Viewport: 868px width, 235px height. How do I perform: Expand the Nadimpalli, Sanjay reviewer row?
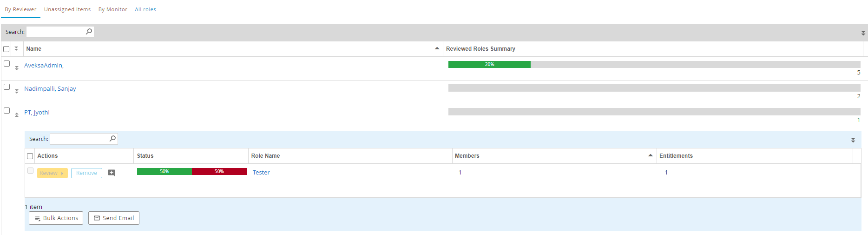pos(17,91)
